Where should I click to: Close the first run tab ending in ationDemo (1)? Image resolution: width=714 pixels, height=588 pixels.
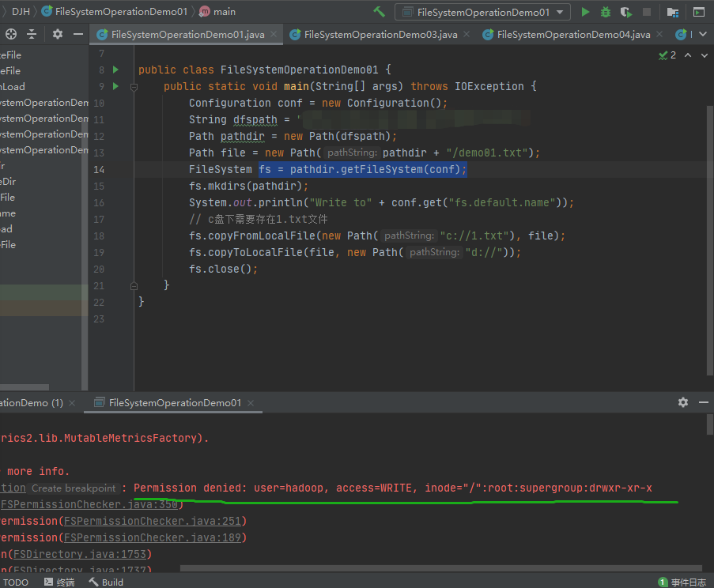click(x=72, y=403)
